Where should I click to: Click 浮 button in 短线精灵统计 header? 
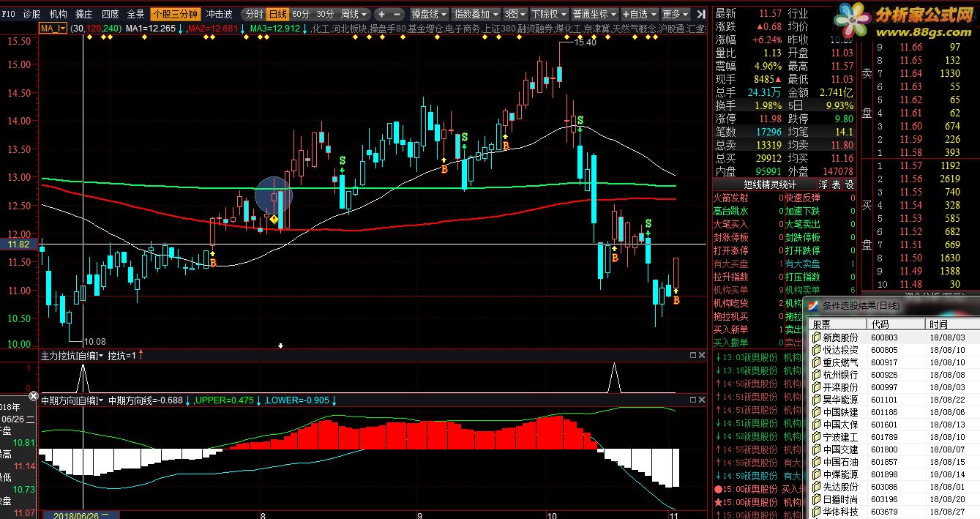[823, 184]
